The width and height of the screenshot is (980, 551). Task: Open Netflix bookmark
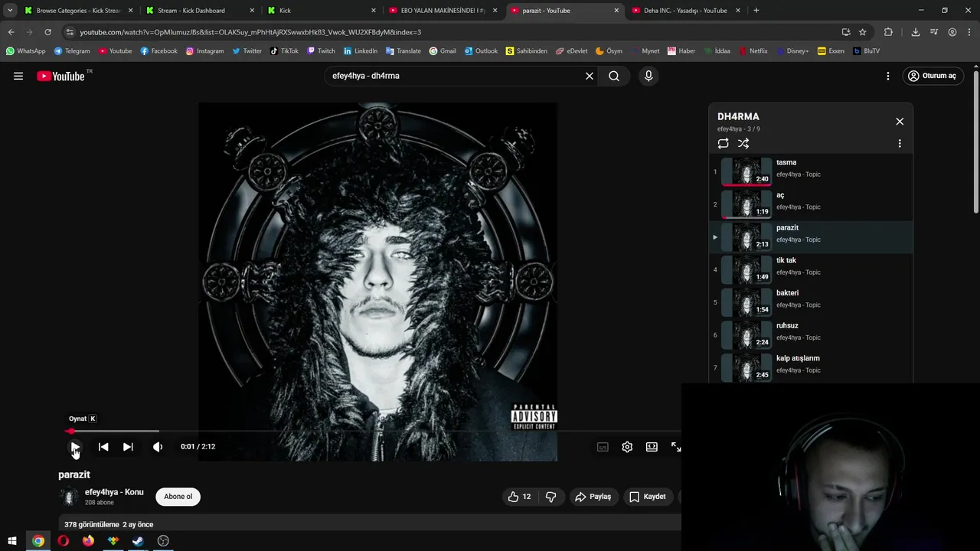753,51
